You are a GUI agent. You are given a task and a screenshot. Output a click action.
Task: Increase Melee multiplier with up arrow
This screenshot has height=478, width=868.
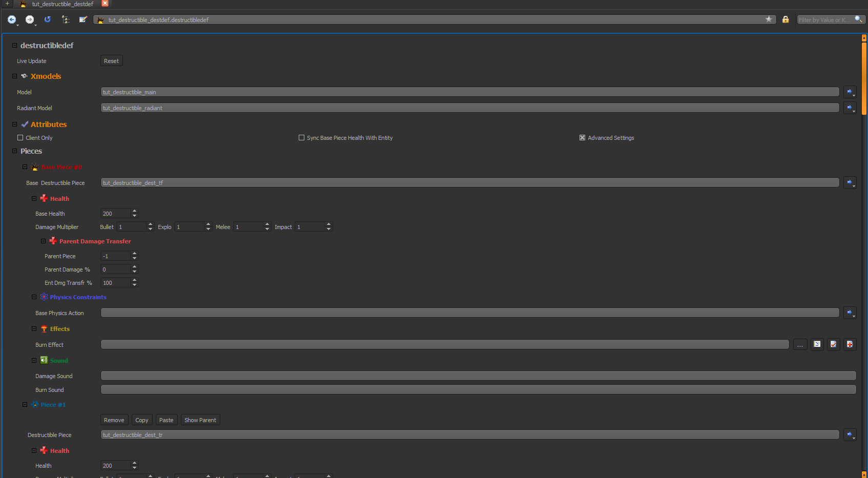pyautogui.click(x=267, y=224)
